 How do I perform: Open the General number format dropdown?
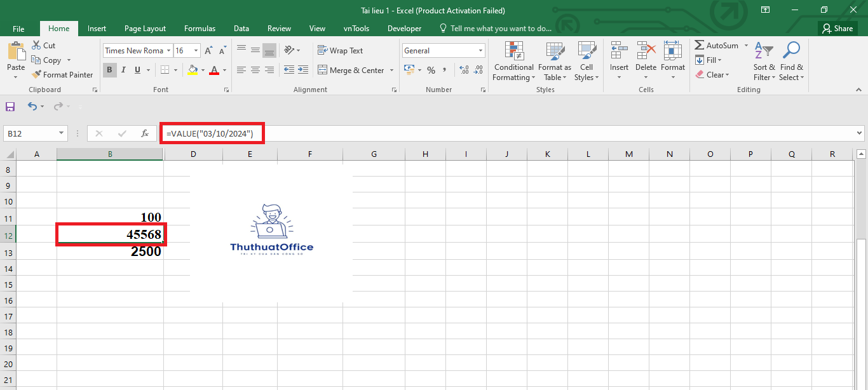480,51
